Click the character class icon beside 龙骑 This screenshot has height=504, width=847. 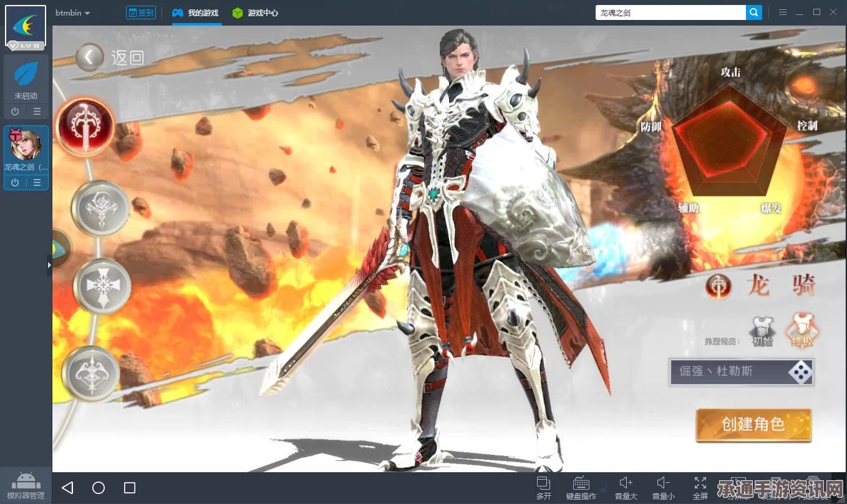(719, 287)
